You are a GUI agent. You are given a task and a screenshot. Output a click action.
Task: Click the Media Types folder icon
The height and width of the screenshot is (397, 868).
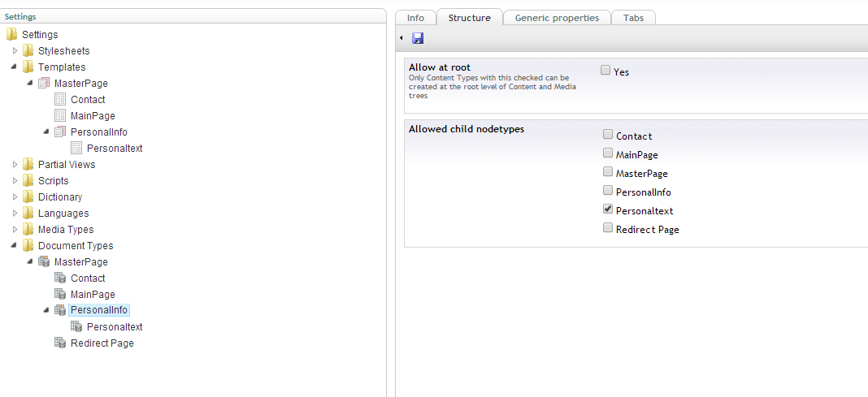[28, 230]
